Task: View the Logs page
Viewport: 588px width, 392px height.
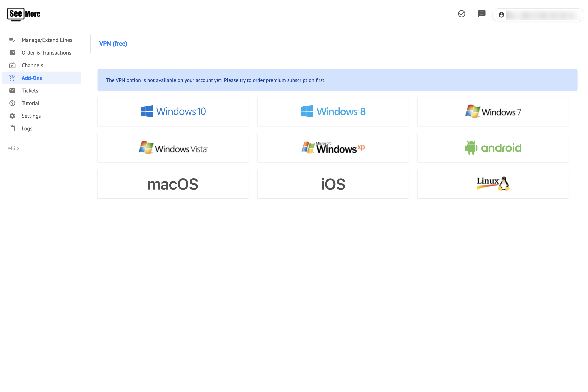Action: pyautogui.click(x=27, y=128)
